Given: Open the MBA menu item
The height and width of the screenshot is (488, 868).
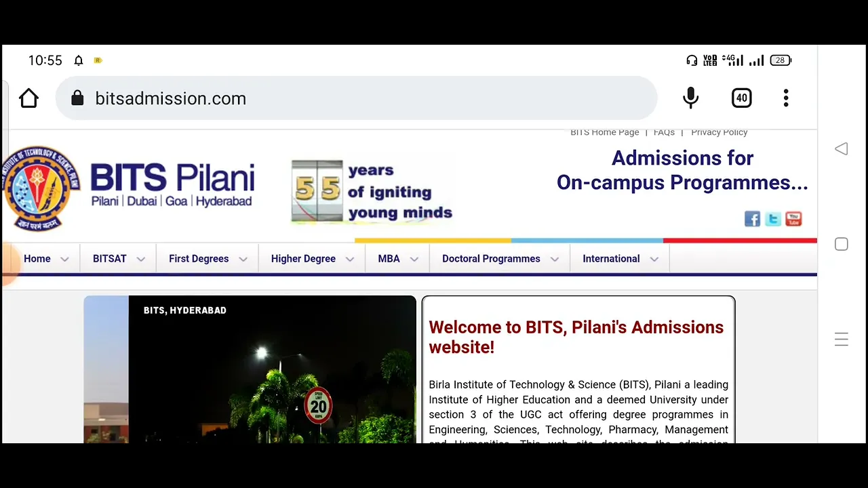Looking at the screenshot, I should click(x=389, y=259).
